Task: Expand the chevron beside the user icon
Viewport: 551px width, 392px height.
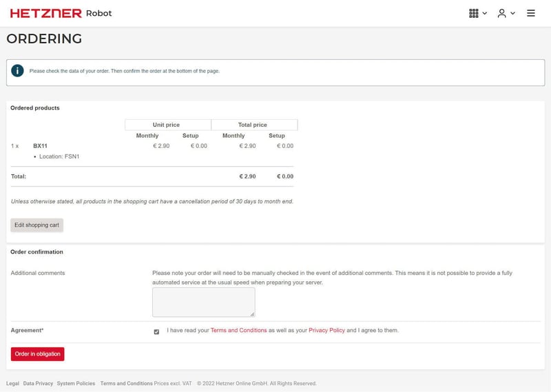Action: 513,13
